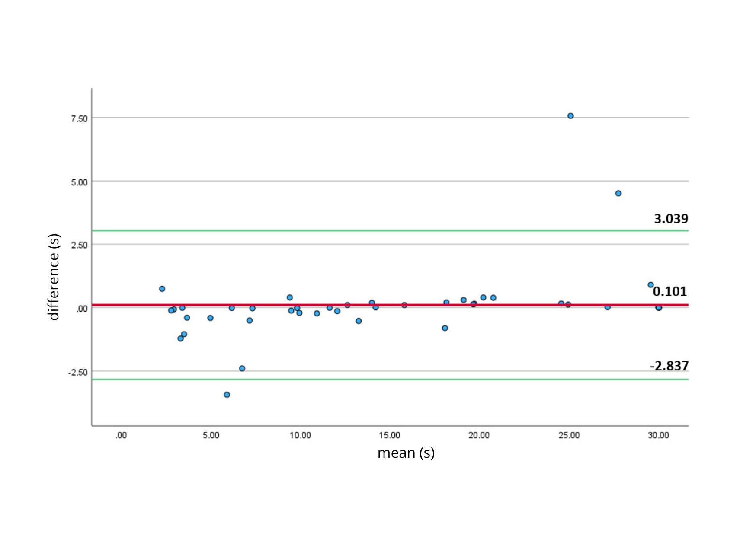
Task: Click the -2.837 lower limit label
Action: pyautogui.click(x=670, y=366)
